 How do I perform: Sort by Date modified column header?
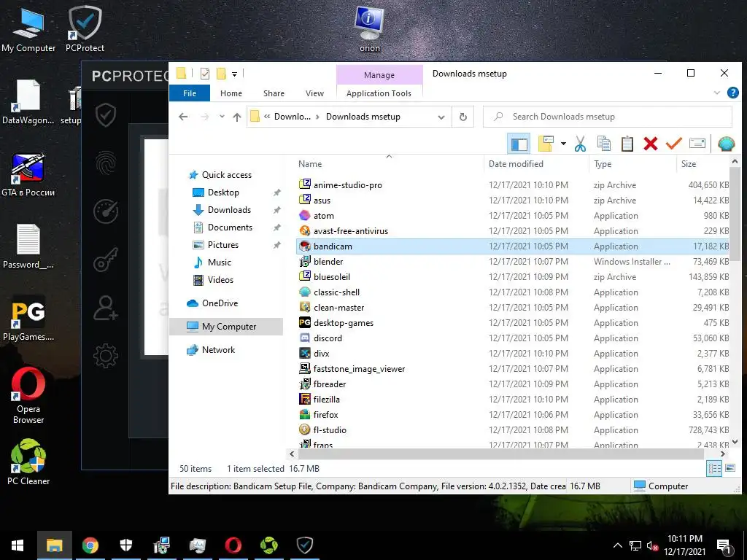[x=516, y=164]
